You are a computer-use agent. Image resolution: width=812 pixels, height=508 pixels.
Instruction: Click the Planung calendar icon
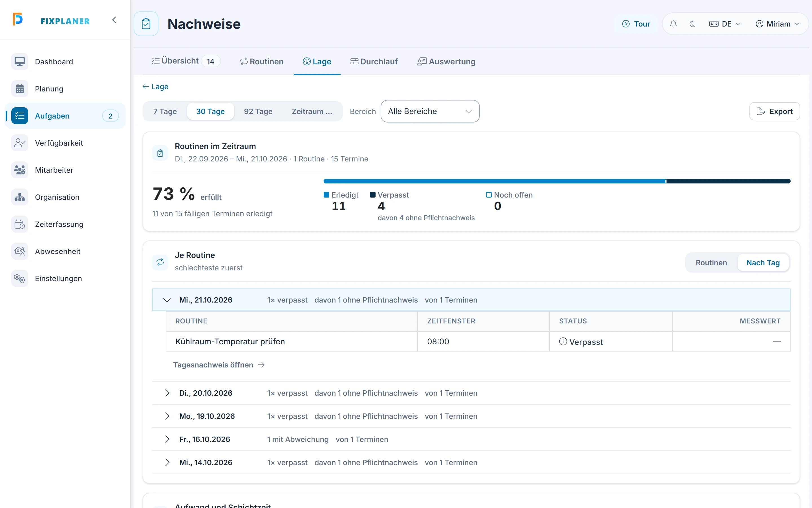pyautogui.click(x=20, y=89)
